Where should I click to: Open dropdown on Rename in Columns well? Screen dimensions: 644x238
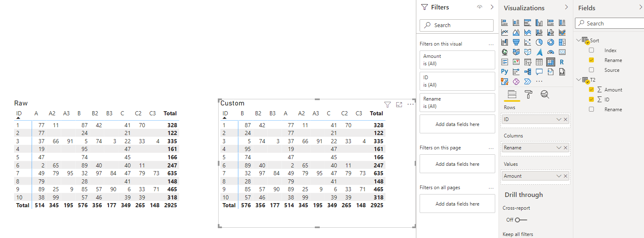pyautogui.click(x=559, y=148)
